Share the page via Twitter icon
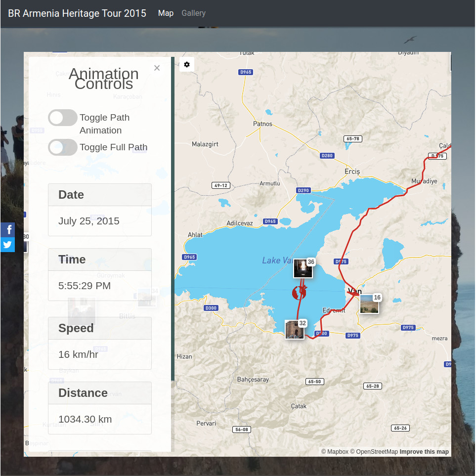Image resolution: width=476 pixels, height=476 pixels. (x=7, y=245)
